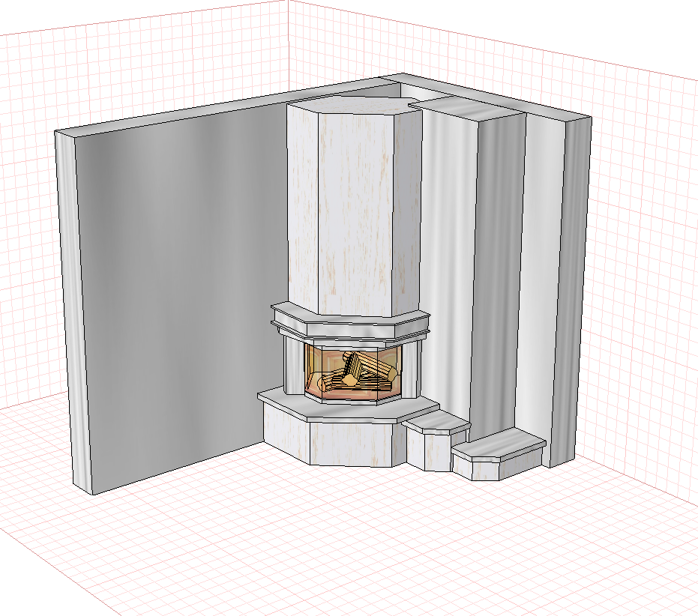Click the small middle step beside the hearth
698x616 pixels.
(437, 441)
